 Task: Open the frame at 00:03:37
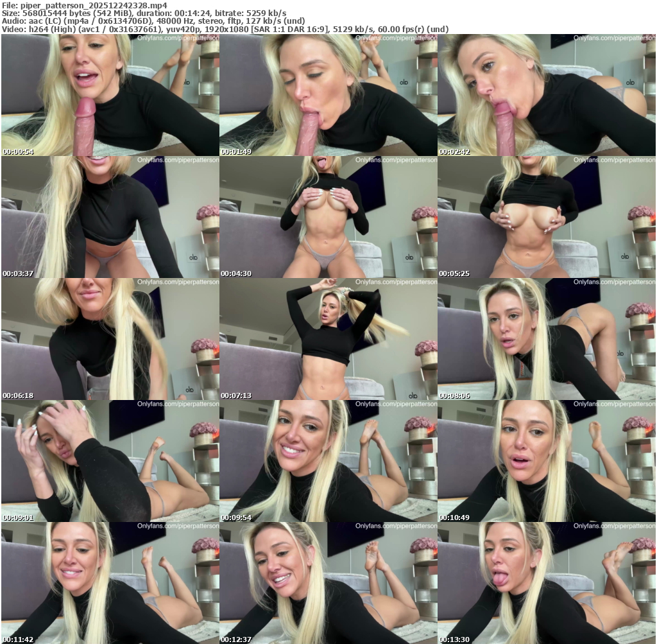110,217
